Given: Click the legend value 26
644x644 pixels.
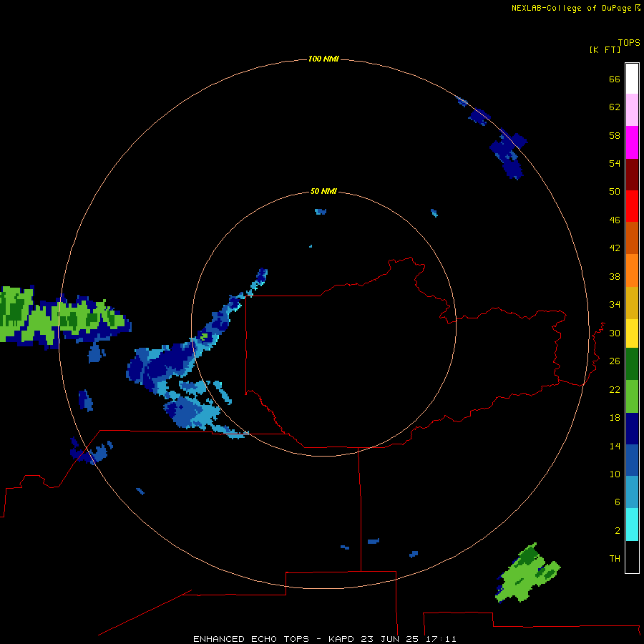Looking at the screenshot, I should pos(615,361).
